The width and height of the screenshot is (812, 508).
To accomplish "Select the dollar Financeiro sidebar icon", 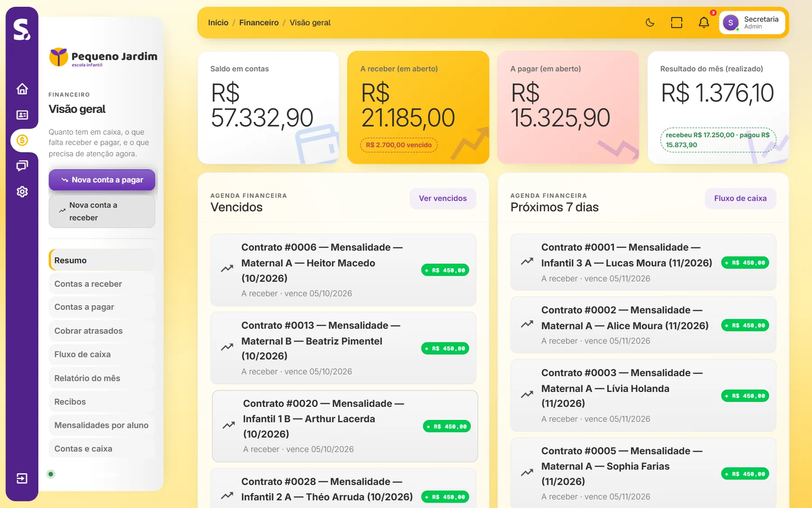I will tap(22, 140).
